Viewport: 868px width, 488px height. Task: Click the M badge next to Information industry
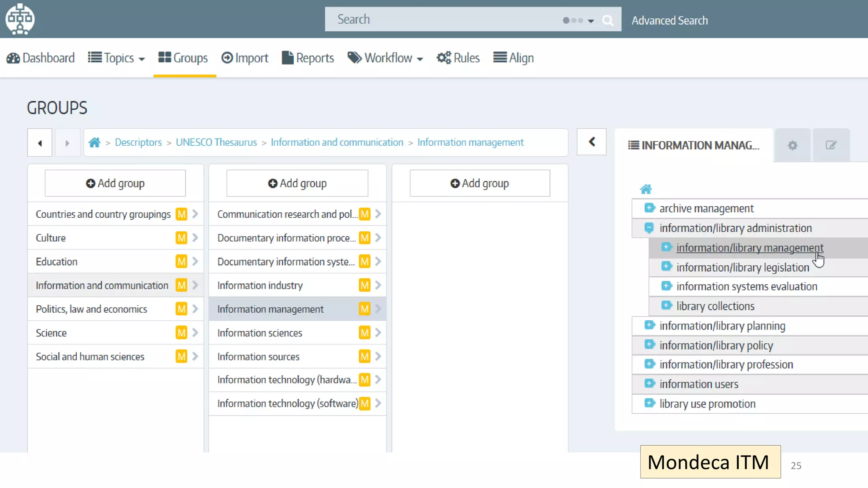tap(364, 285)
